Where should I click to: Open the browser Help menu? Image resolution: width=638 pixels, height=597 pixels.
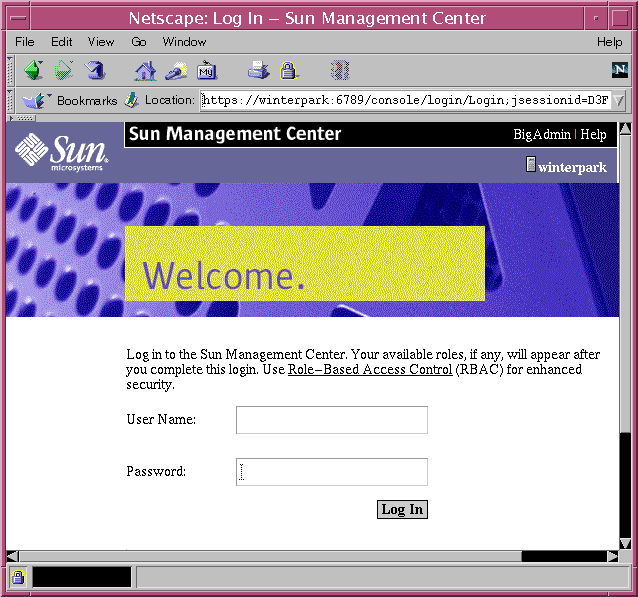pos(610,42)
